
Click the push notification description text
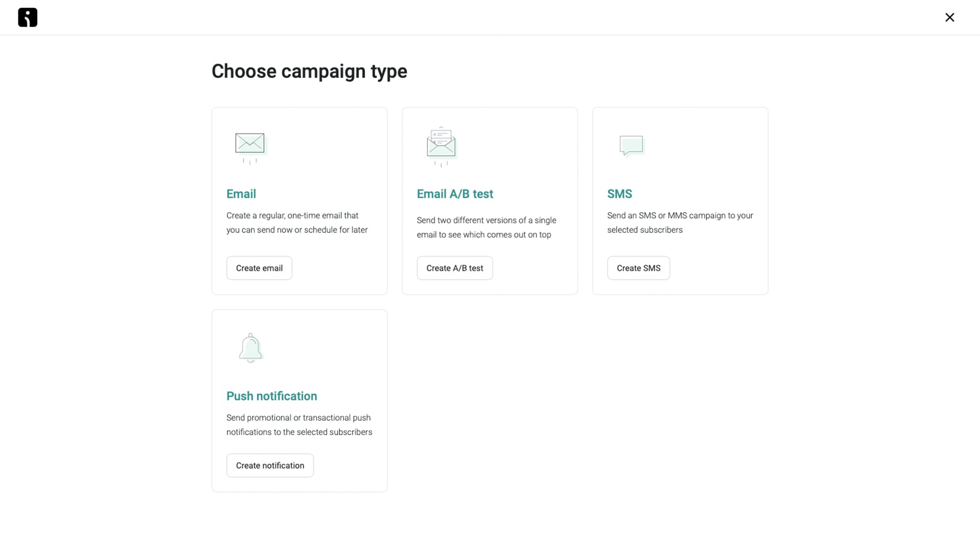299,424
